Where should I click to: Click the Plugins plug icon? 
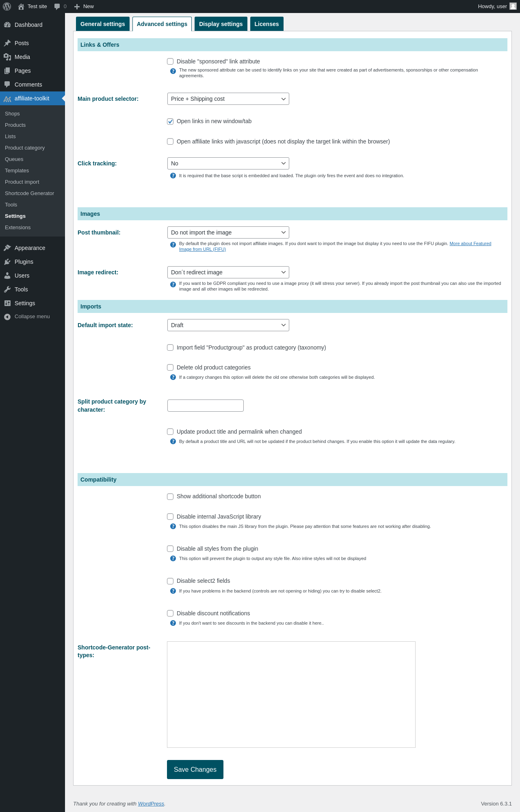point(7,262)
